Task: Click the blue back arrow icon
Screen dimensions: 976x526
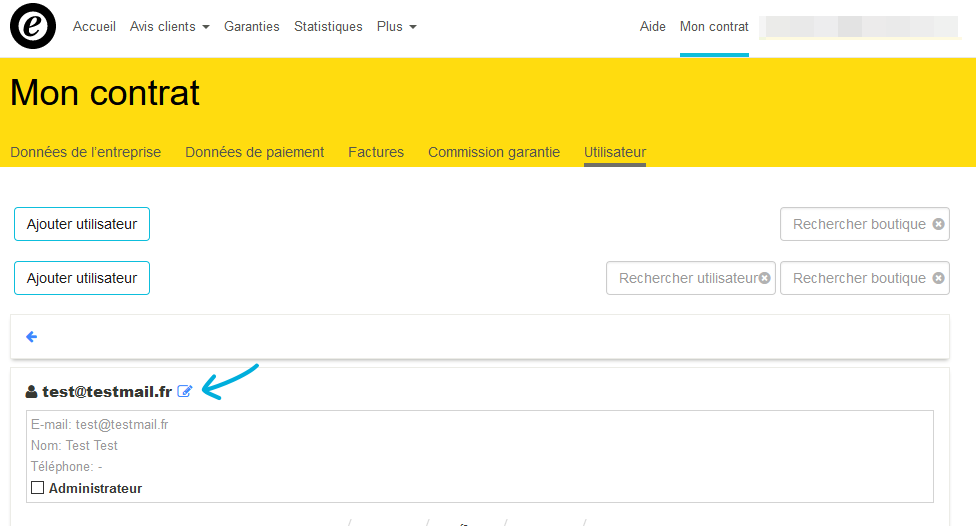Action: [32, 337]
